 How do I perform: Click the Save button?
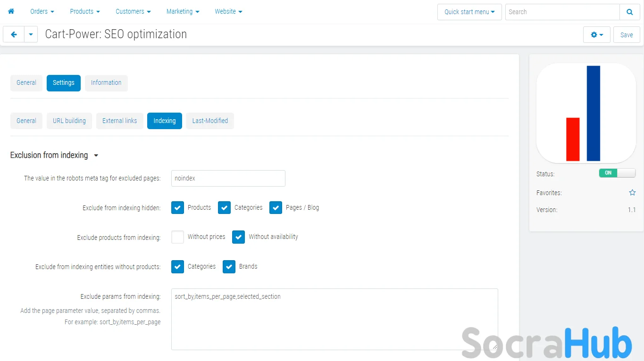(x=626, y=35)
